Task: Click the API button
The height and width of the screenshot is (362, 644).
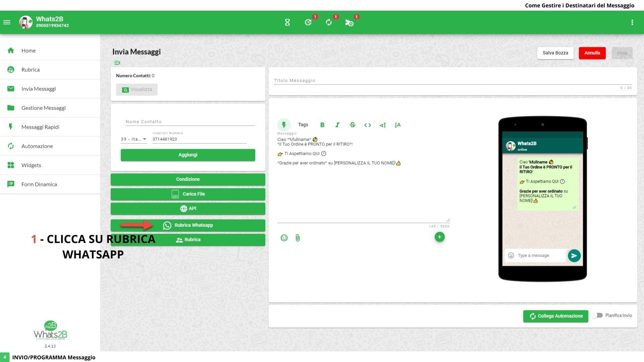Action: click(x=188, y=208)
